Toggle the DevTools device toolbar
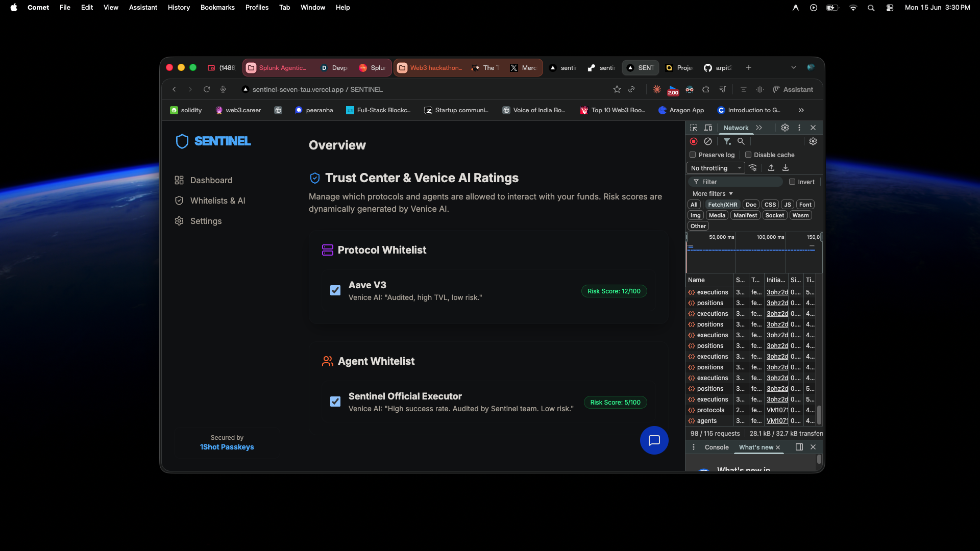This screenshot has width=980, height=551. click(708, 128)
